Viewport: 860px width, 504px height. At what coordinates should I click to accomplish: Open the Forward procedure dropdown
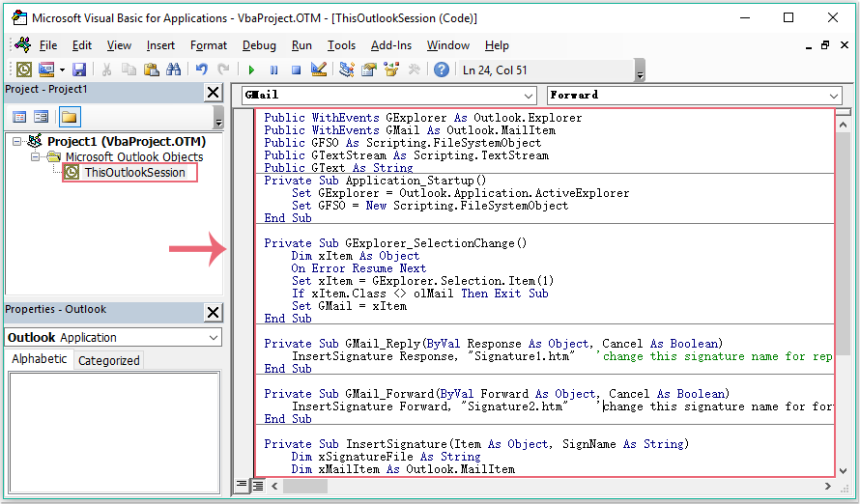coord(834,96)
